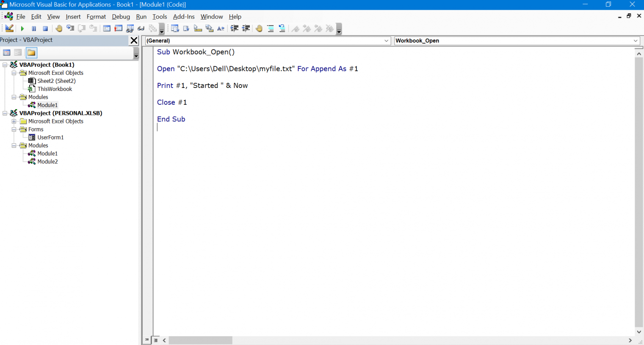This screenshot has height=345, width=644.
Task: Open Edit toolbar options arrow
Action: point(339,29)
